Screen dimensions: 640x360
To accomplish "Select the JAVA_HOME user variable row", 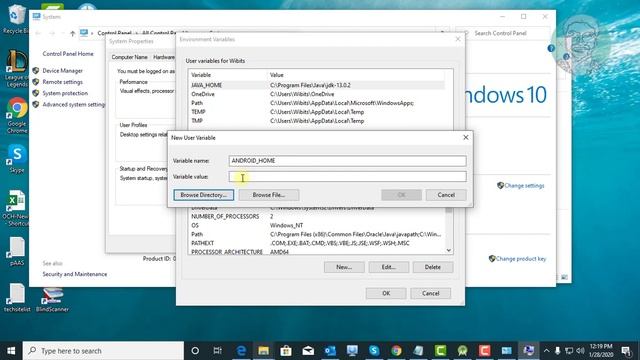I will (x=317, y=85).
